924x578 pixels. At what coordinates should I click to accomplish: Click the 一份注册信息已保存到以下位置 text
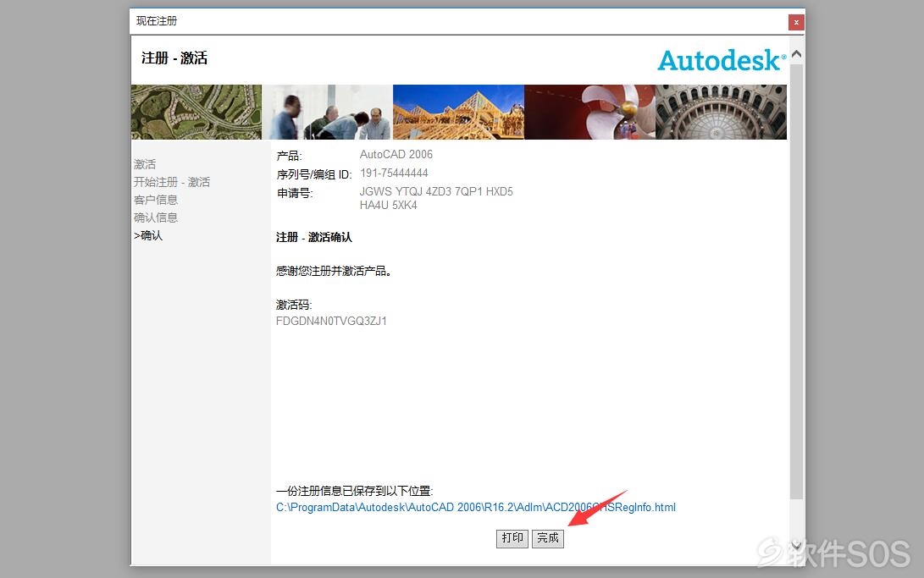[x=354, y=491]
